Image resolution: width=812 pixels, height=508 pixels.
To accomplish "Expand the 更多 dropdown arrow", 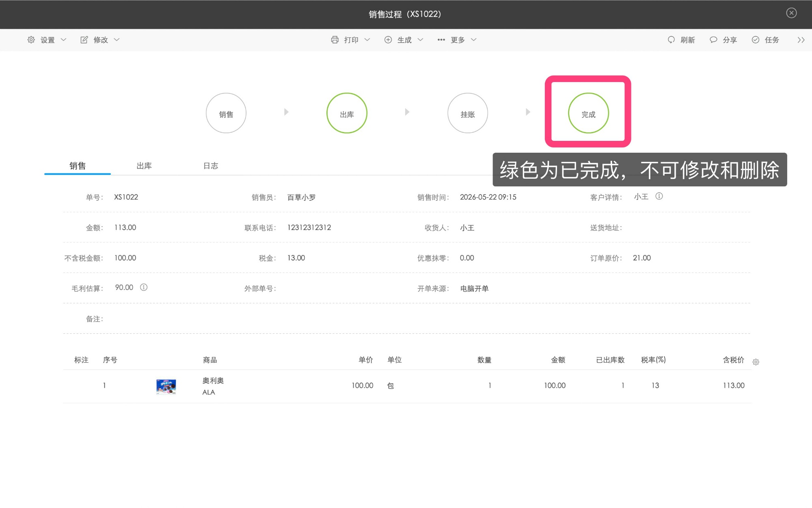I will pyautogui.click(x=474, y=40).
